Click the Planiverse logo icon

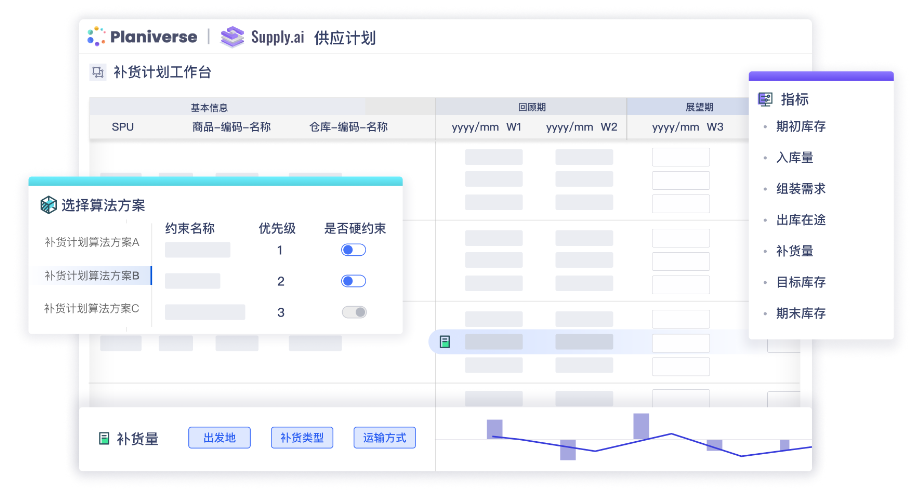[x=97, y=37]
